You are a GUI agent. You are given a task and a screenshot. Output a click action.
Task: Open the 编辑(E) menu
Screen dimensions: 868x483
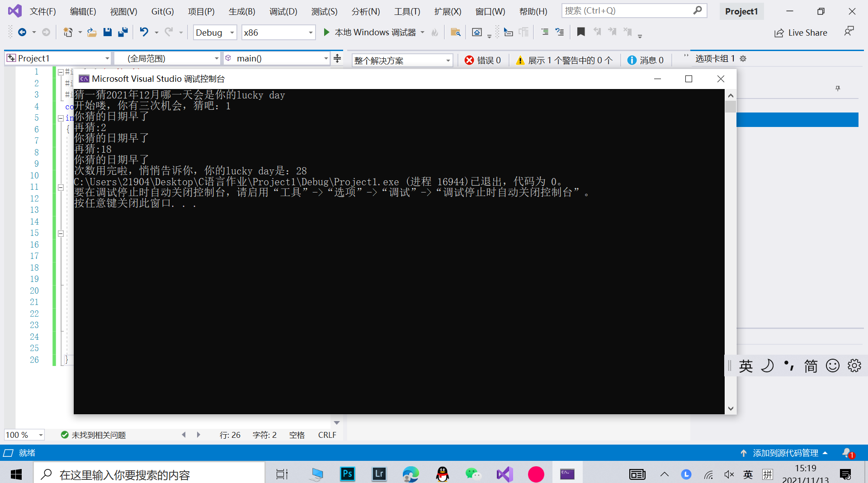click(83, 11)
